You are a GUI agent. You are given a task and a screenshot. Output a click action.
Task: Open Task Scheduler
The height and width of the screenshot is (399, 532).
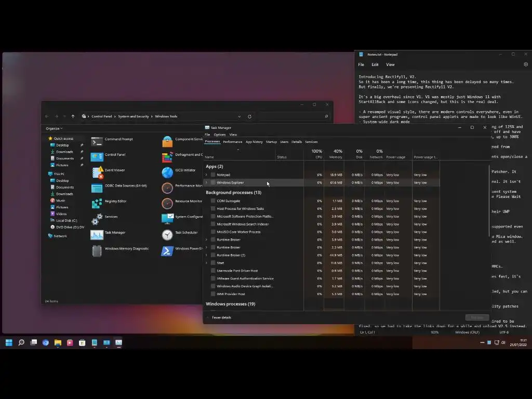click(179, 235)
